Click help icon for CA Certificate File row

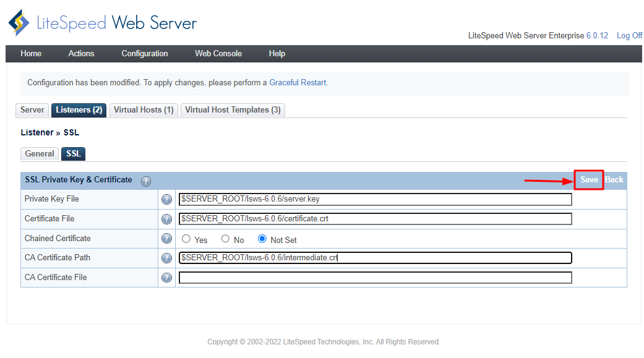pyautogui.click(x=166, y=278)
